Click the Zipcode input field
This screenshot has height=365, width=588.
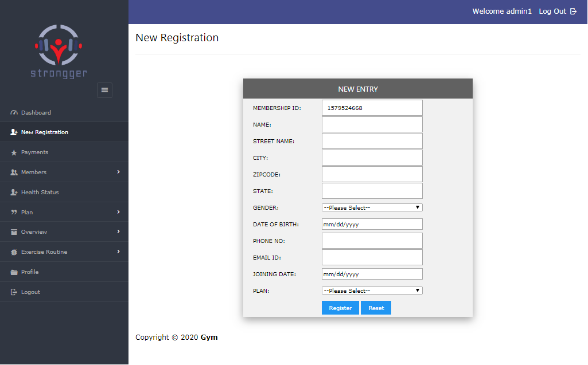[x=372, y=174]
